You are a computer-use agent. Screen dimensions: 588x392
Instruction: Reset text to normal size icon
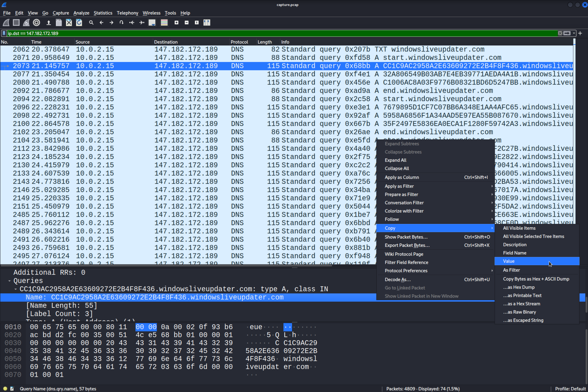[197, 23]
